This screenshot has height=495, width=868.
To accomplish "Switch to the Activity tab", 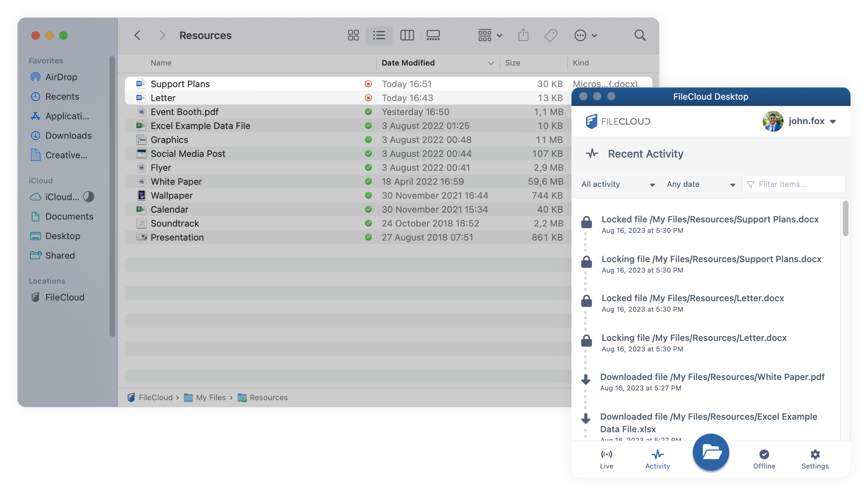I will (658, 459).
